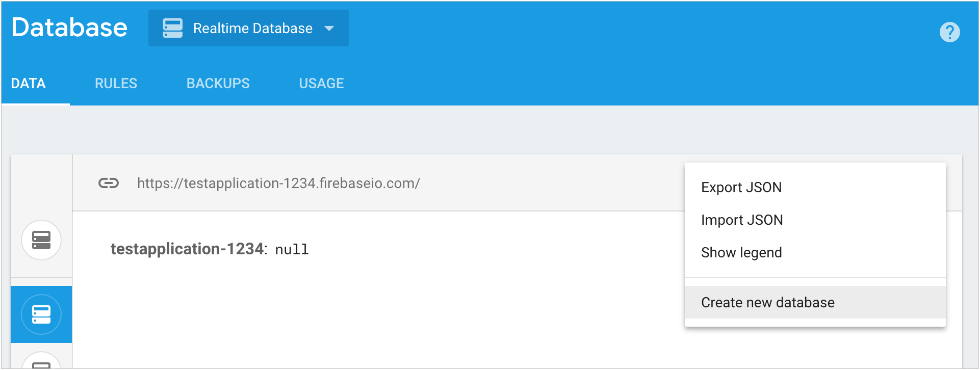This screenshot has height=370, width=980.
Task: Choose Import JSON from the menu
Action: coord(742,220)
